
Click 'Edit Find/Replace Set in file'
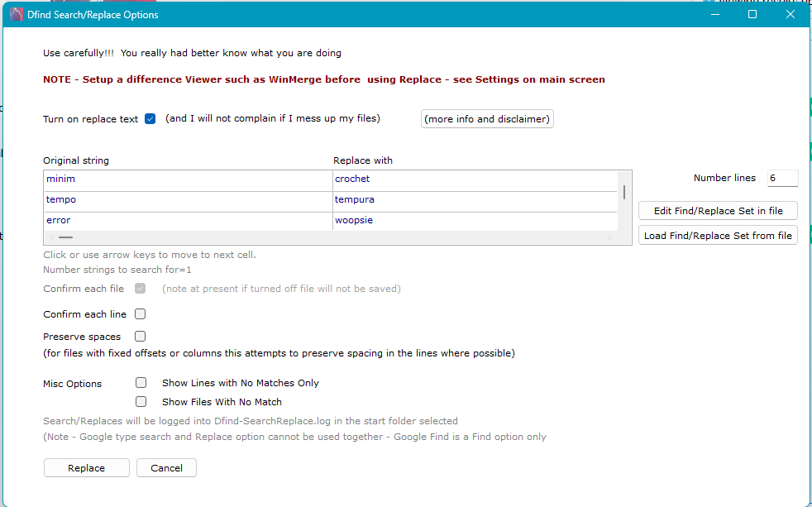point(717,210)
